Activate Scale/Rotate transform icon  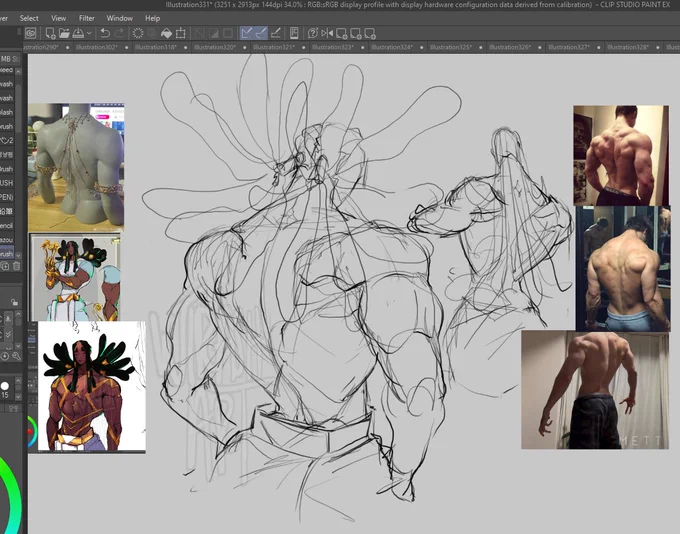click(181, 33)
